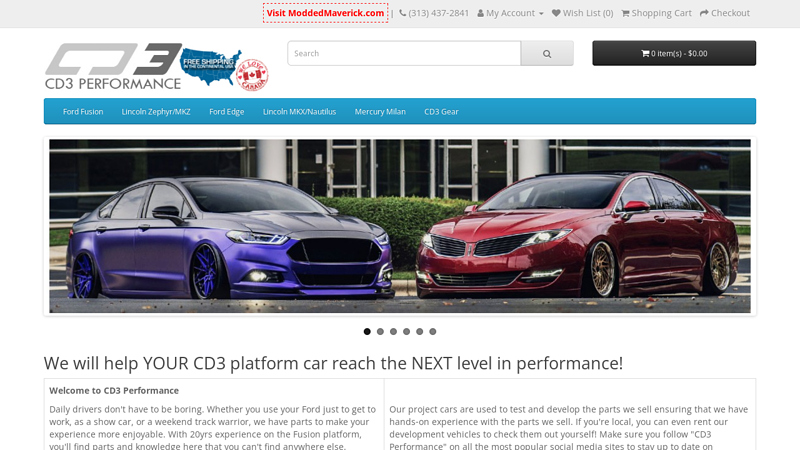
Task: Open the Wish List (0) link
Action: coord(583,13)
